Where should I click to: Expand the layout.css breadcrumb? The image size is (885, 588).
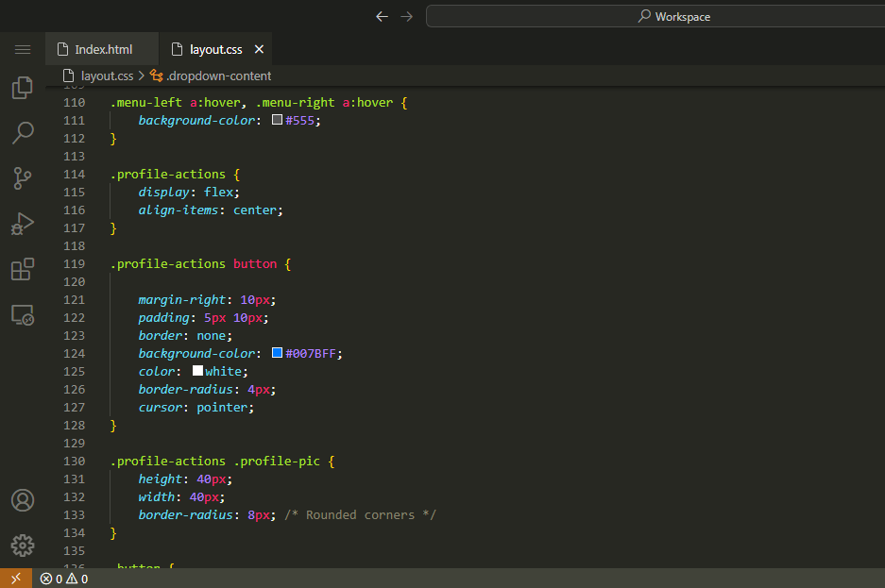tap(107, 76)
